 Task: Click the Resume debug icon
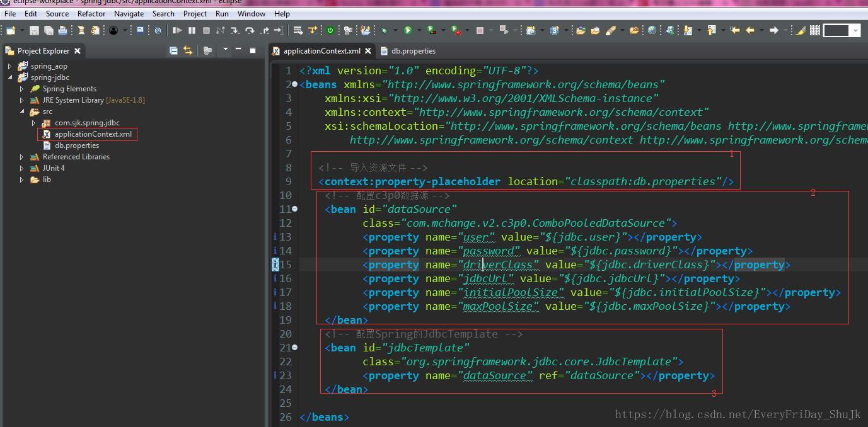[x=177, y=30]
